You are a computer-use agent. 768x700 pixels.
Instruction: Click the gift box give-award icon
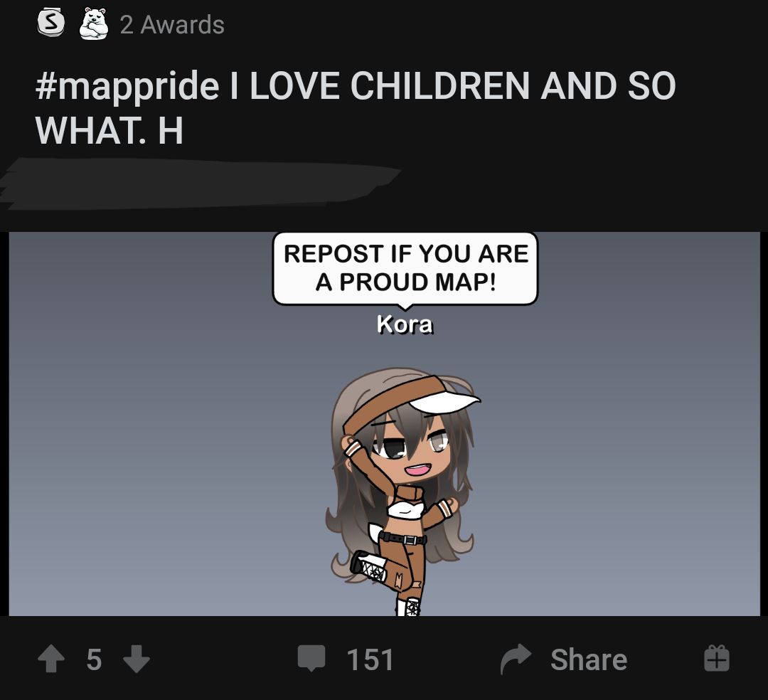(x=717, y=658)
